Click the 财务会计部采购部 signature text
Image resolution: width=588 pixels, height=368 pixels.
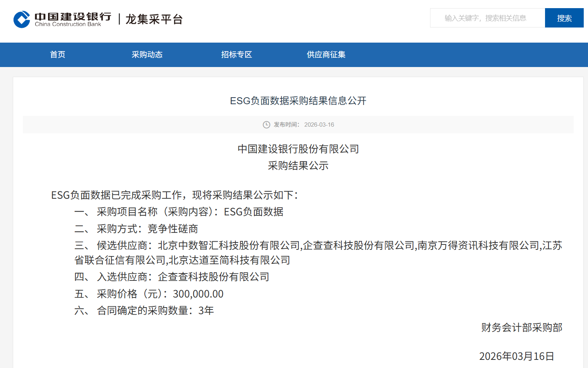click(521, 328)
